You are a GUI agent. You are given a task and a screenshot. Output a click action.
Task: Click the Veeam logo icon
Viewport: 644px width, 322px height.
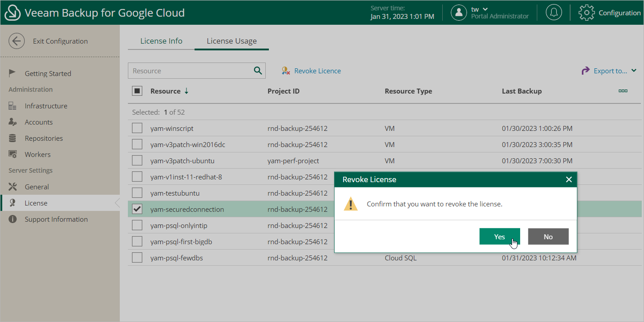(x=13, y=13)
